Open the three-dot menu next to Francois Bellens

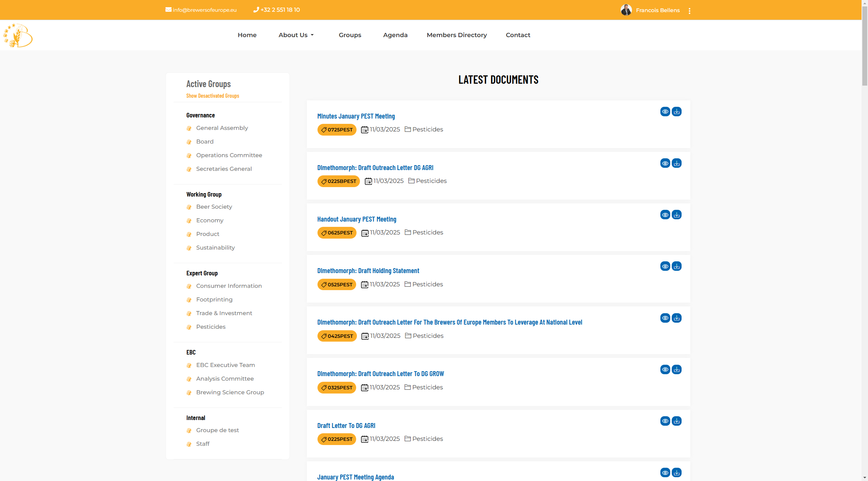[x=690, y=10]
